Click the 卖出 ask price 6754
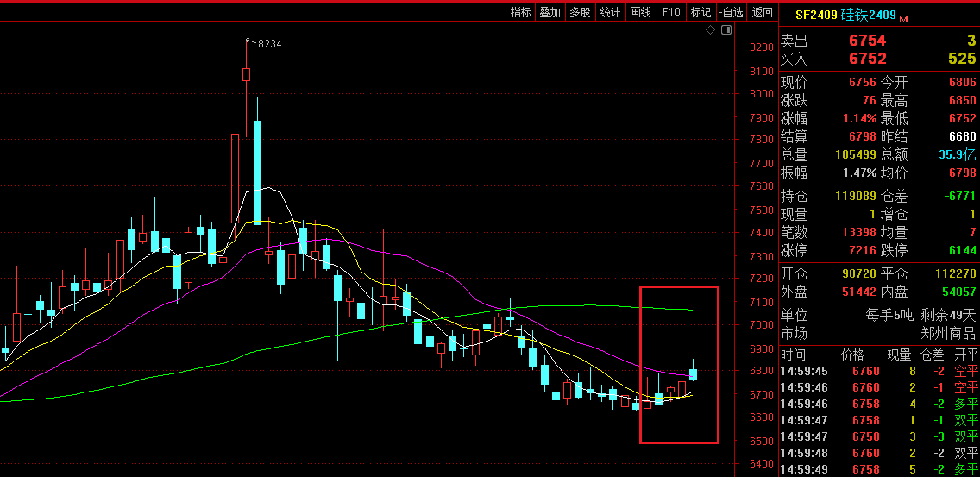The width and height of the screenshot is (980, 477). [867, 41]
